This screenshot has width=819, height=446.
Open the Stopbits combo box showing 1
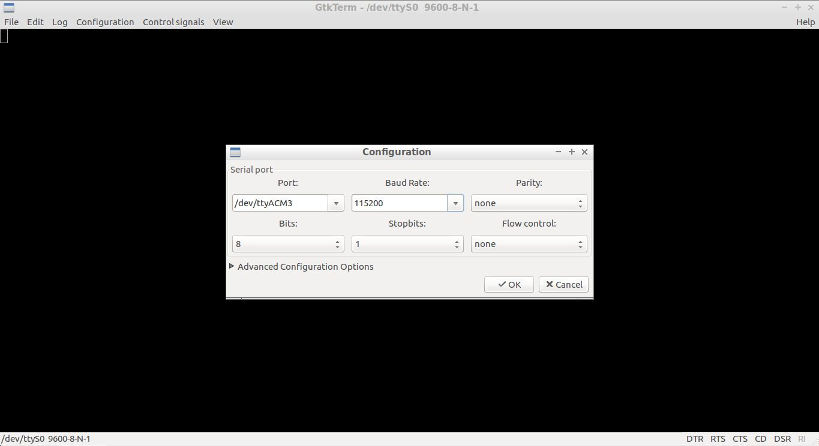click(407, 244)
